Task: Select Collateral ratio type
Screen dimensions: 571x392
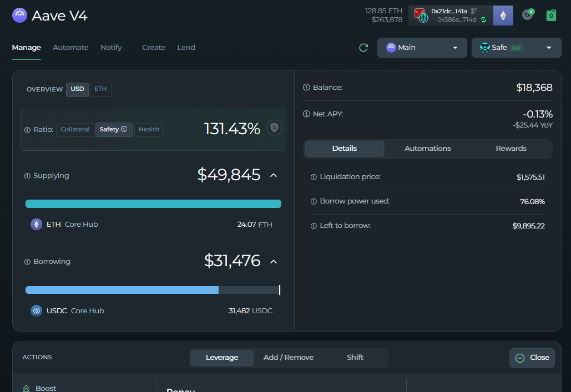Action: 75,130
